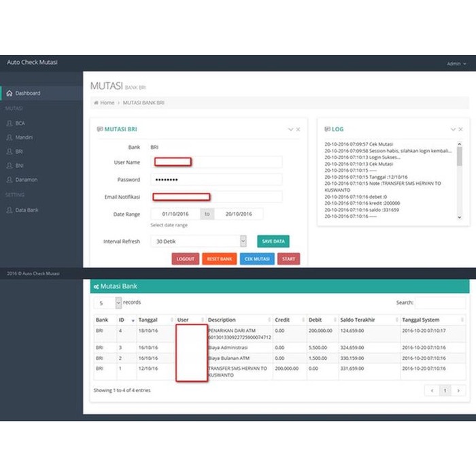Viewport: 476px width, 476px height.
Task: Click the user icon beside BNI
Action: (x=10, y=166)
